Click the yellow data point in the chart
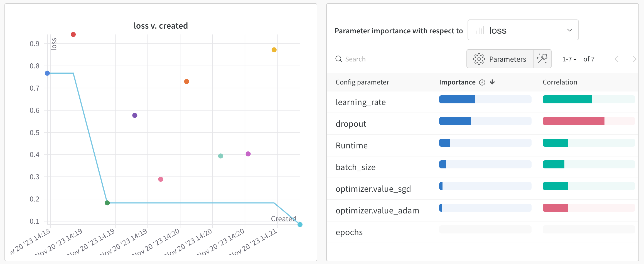Viewport: 644px width, 264px height. tap(274, 50)
